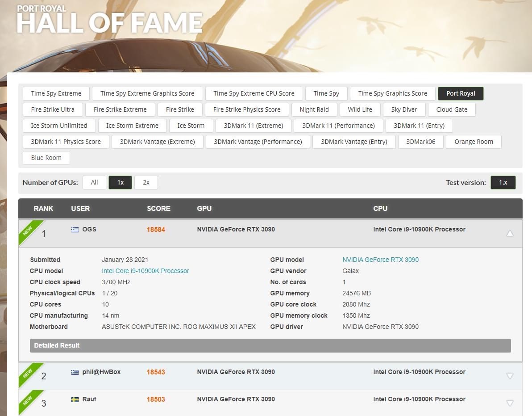Viewport: 532px width, 416px height.
Task: Switch to Fire Strike Ultra leaderboard
Action: pyautogui.click(x=53, y=109)
